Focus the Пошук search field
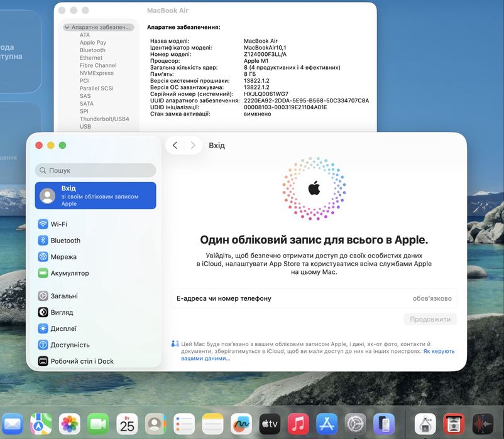This screenshot has width=504, height=439. point(96,170)
